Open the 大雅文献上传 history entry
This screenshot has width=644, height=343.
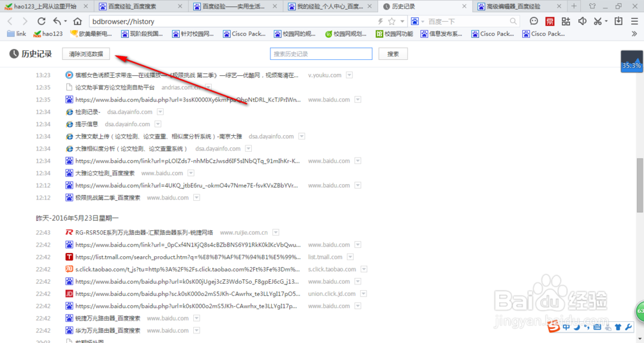click(158, 136)
